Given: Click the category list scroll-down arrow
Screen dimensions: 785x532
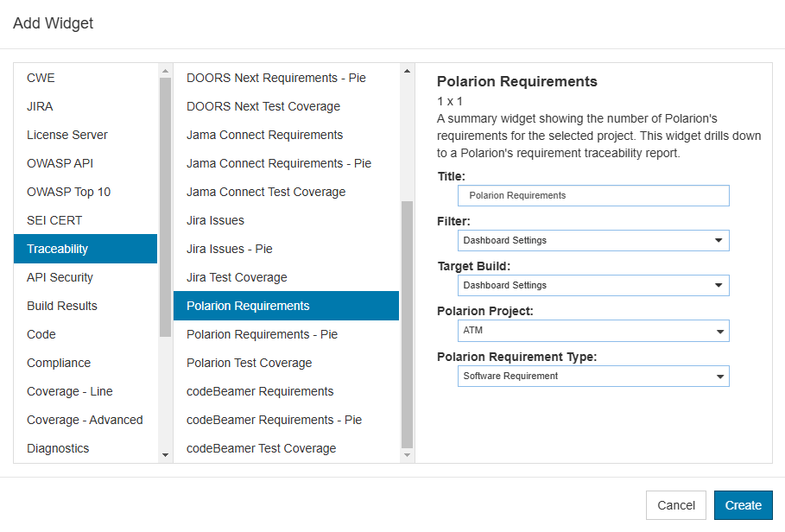Looking at the screenshot, I should pos(165,455).
